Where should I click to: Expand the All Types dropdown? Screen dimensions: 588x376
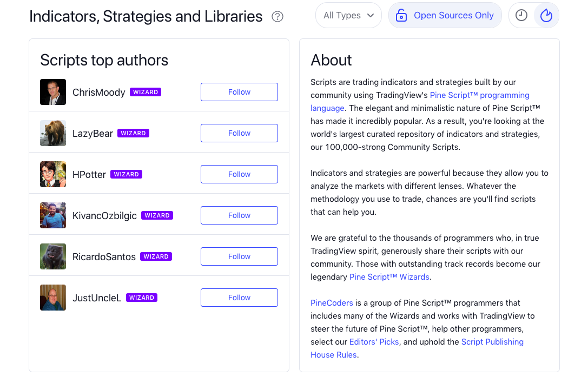click(x=348, y=16)
